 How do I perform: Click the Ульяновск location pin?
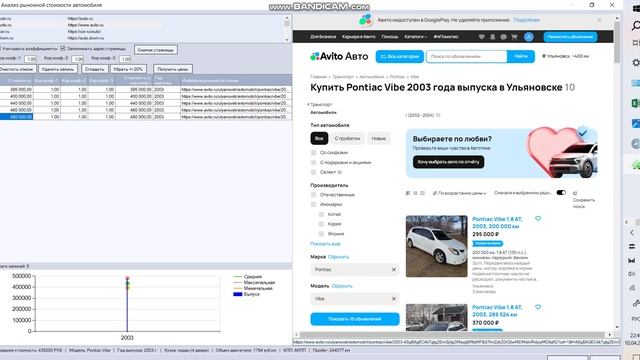click(x=544, y=56)
